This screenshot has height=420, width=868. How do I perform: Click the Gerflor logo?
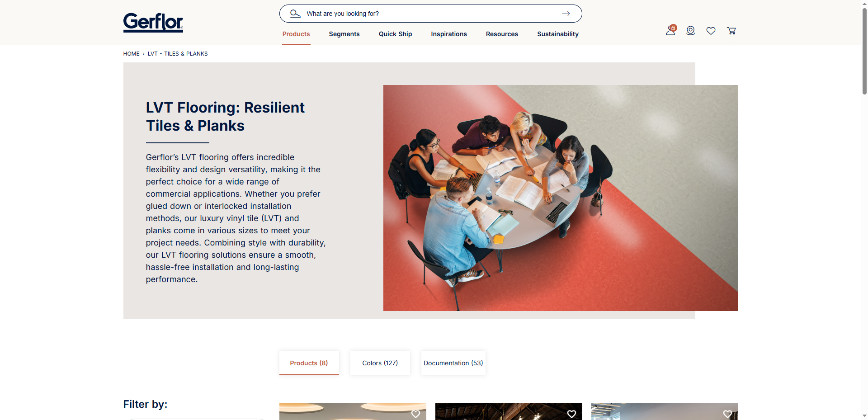[x=153, y=23]
